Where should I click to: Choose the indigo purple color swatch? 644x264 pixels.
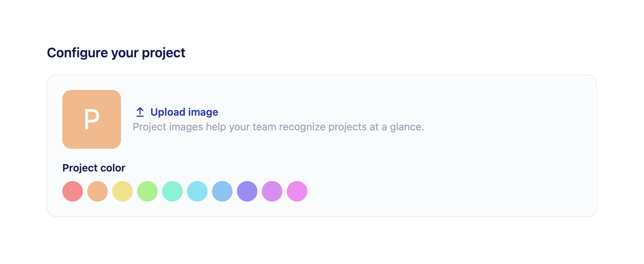[x=247, y=191]
